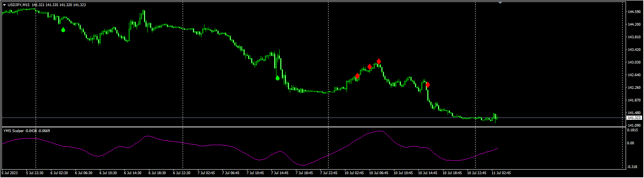
Task: Click the 141.870 price scale label
Action: pyautogui.click(x=634, y=100)
